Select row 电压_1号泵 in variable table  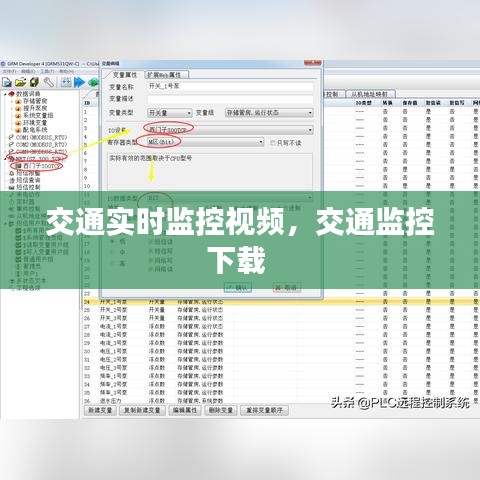click(x=280, y=351)
